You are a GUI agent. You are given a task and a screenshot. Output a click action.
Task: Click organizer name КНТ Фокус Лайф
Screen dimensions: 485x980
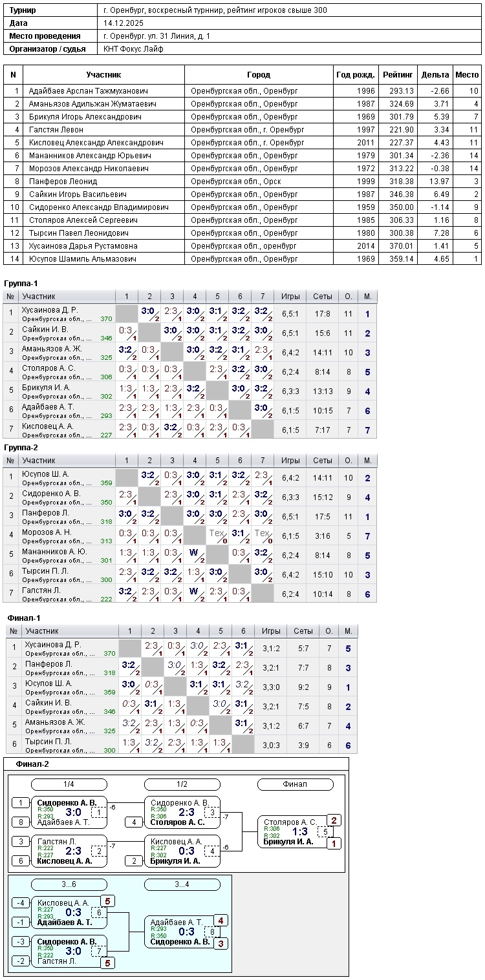coord(134,49)
